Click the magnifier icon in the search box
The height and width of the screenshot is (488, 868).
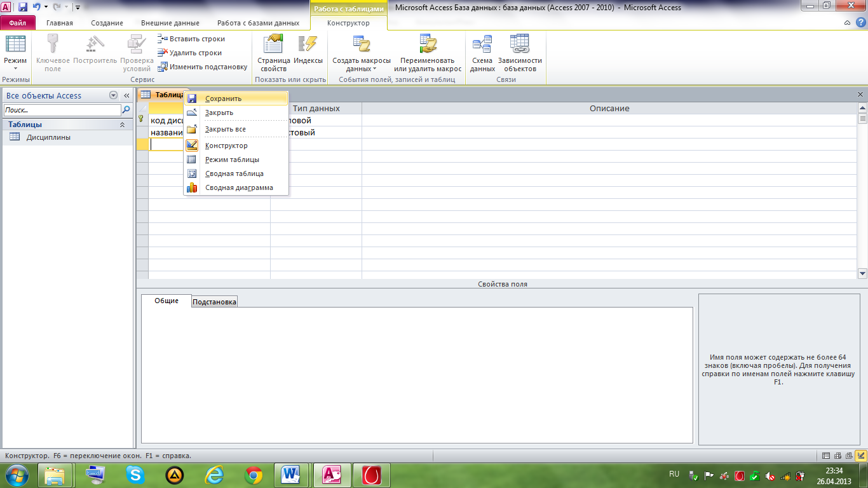click(x=126, y=110)
